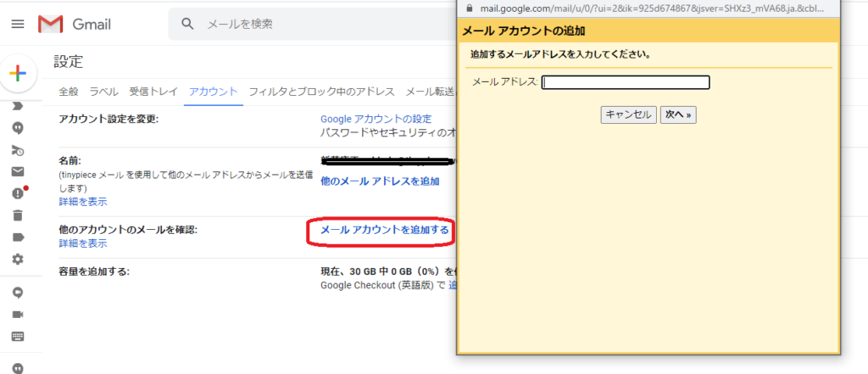Click the メール アカウントを追加する link
Viewport: 868px width, 374px height.
(384, 230)
